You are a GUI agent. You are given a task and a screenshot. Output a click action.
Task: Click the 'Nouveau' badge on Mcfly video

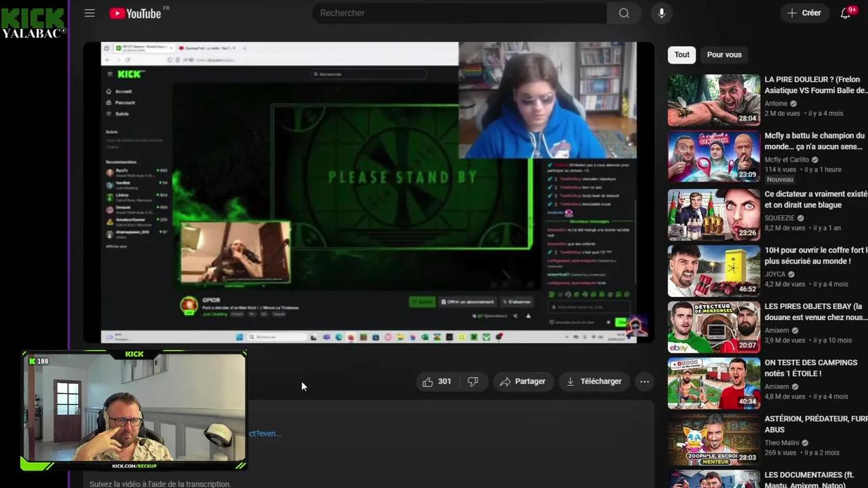pyautogui.click(x=780, y=180)
